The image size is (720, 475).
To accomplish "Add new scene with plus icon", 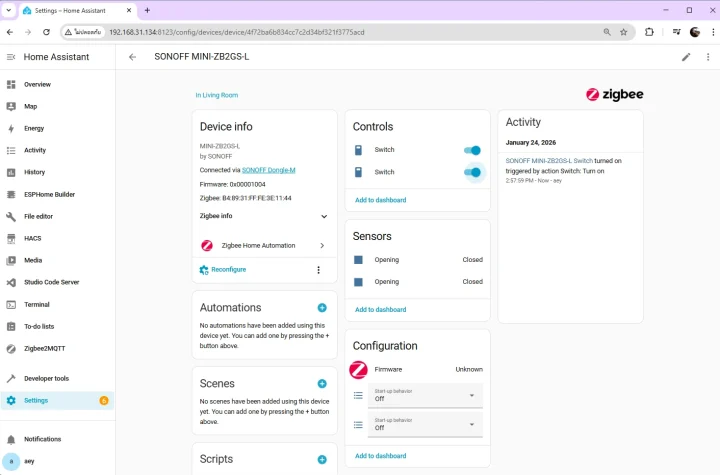I will point(322,384).
